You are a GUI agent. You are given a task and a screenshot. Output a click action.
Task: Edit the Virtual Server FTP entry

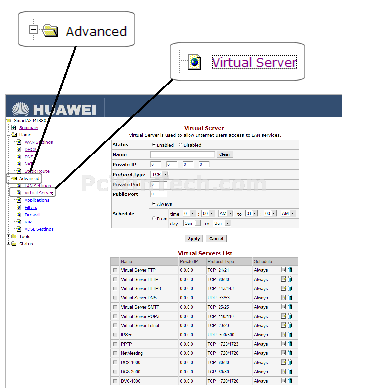[283, 270]
